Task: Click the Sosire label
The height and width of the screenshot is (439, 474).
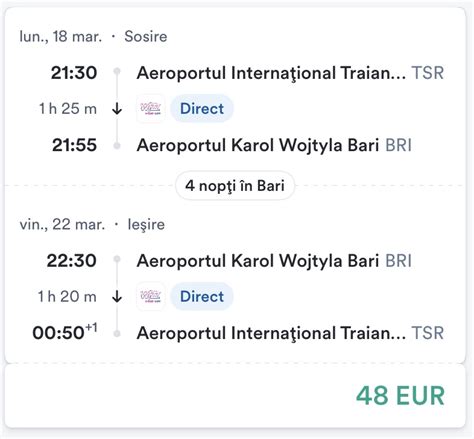Action: point(146,36)
